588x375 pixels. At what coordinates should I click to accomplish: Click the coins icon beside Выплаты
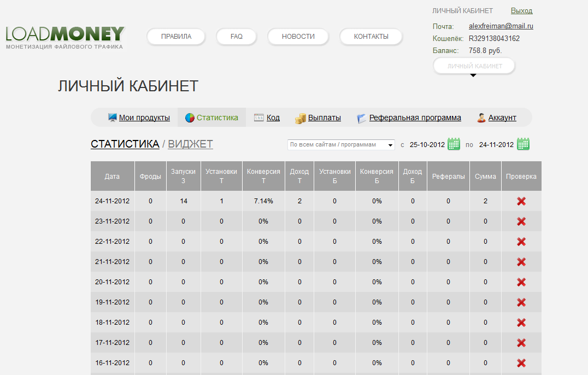pos(300,119)
